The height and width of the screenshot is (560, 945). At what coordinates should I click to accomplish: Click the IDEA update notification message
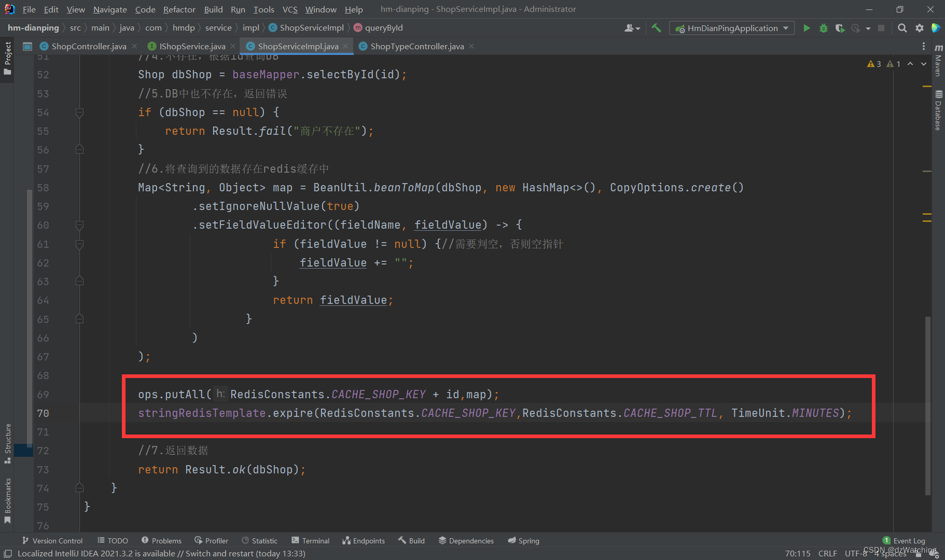point(161,553)
